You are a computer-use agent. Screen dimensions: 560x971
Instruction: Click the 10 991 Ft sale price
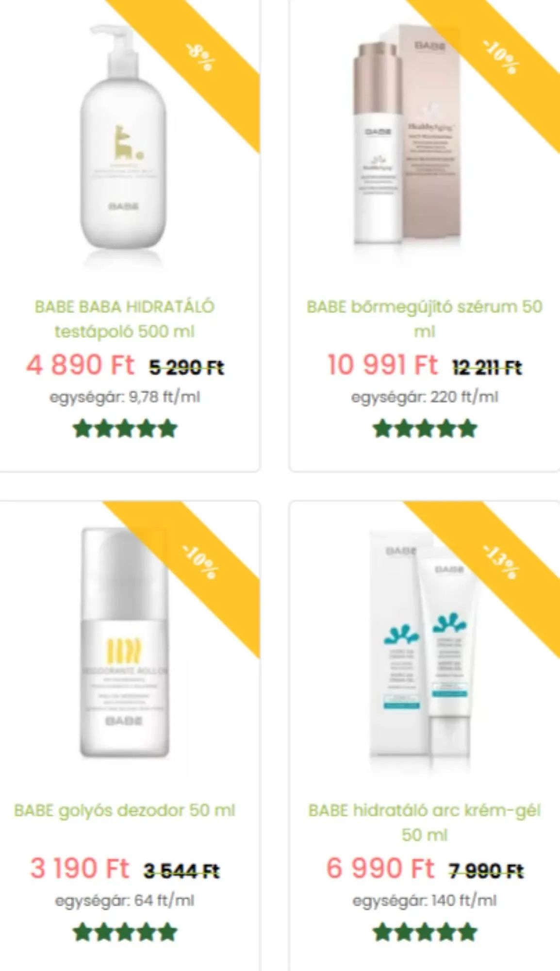coord(382,365)
